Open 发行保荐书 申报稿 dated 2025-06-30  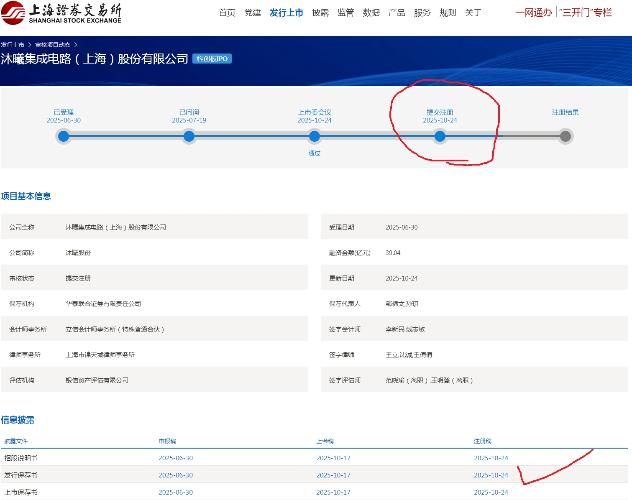[176, 475]
